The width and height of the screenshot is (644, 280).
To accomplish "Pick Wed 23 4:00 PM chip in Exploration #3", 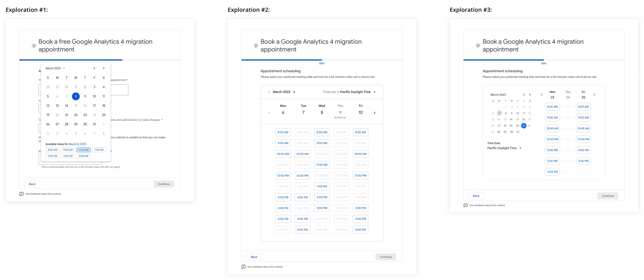I will (552, 172).
